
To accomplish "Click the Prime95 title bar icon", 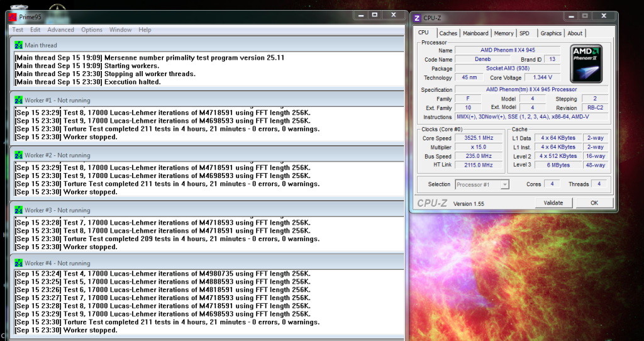I will tap(13, 17).
